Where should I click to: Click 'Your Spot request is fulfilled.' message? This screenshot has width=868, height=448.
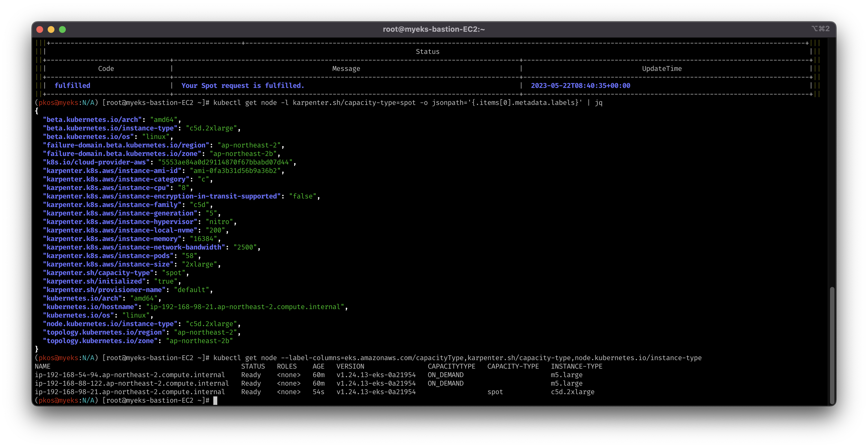coord(243,86)
